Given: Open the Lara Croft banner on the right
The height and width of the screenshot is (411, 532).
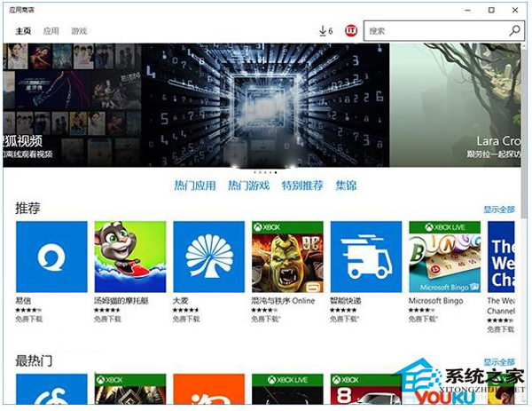Looking at the screenshot, I should [x=455, y=105].
